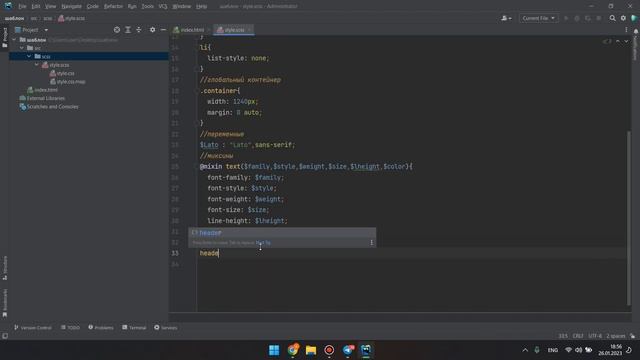Collapse the src folder
This screenshot has width=640, height=360.
(22, 48)
